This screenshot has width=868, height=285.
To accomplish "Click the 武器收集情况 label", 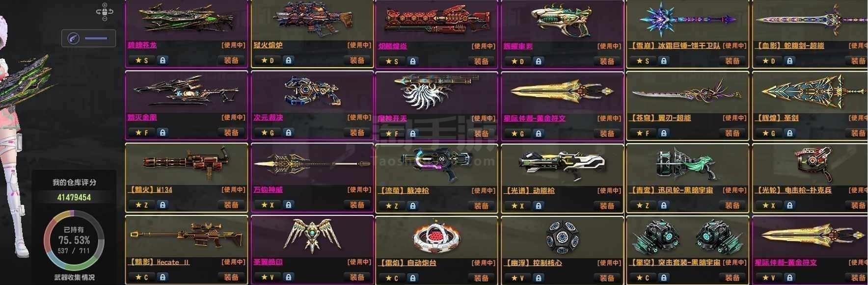I will pyautogui.click(x=74, y=278).
